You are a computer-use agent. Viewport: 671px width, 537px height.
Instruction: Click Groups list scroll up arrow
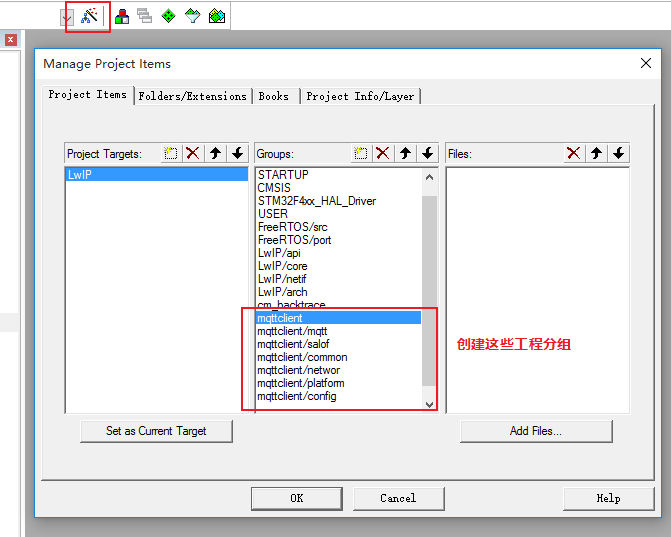pos(430,177)
